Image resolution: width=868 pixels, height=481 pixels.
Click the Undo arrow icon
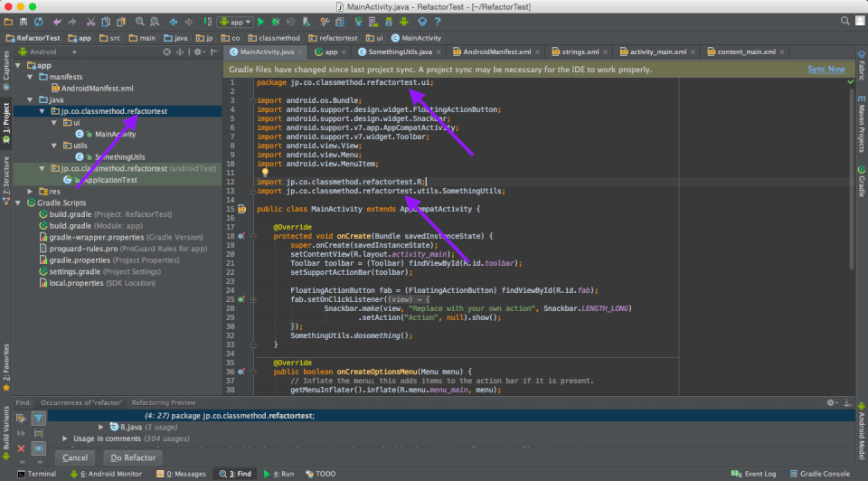coord(57,22)
